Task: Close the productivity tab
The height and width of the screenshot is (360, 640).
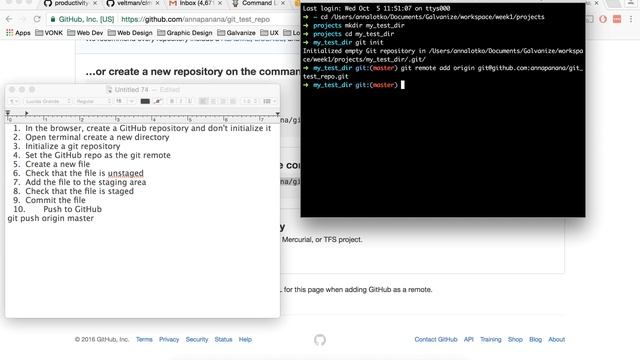Action: 96,3
